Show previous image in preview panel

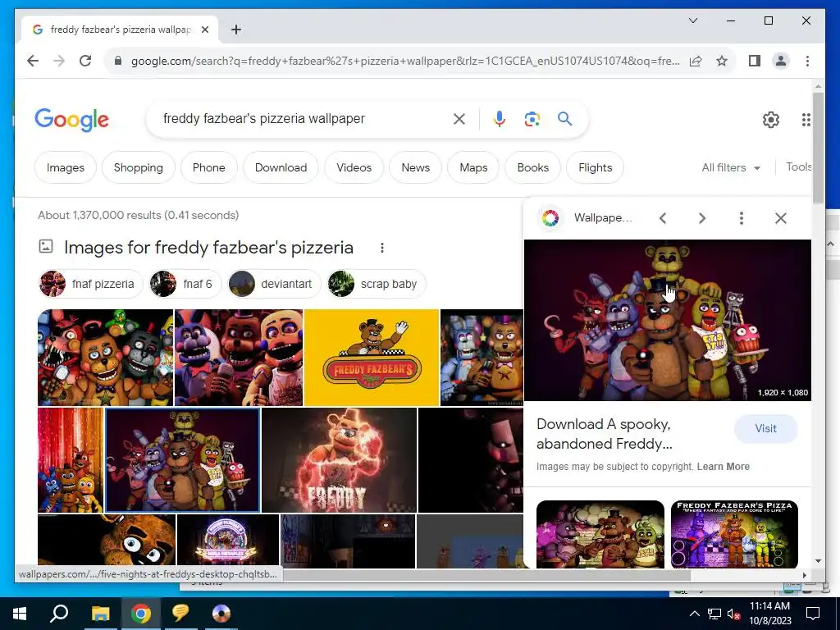(663, 218)
